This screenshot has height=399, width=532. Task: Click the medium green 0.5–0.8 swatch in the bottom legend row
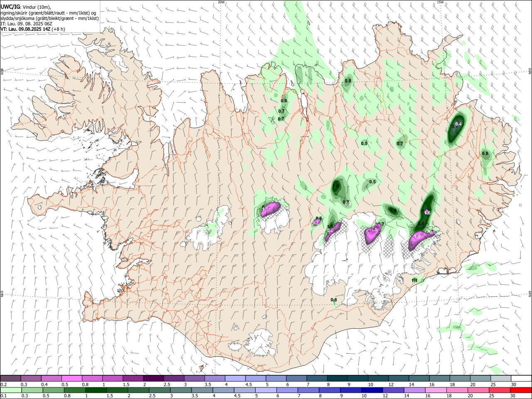tap(53, 390)
